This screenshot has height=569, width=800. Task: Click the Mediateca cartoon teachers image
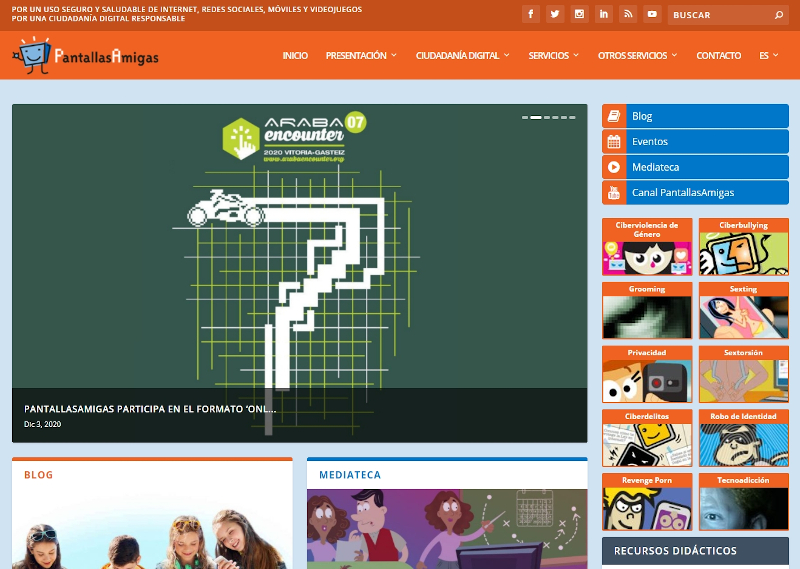[447, 529]
